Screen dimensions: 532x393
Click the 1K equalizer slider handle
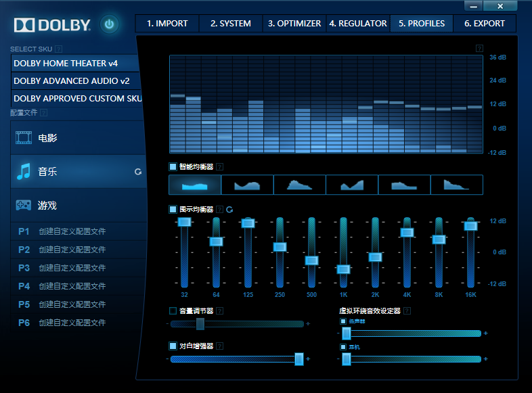point(343,269)
